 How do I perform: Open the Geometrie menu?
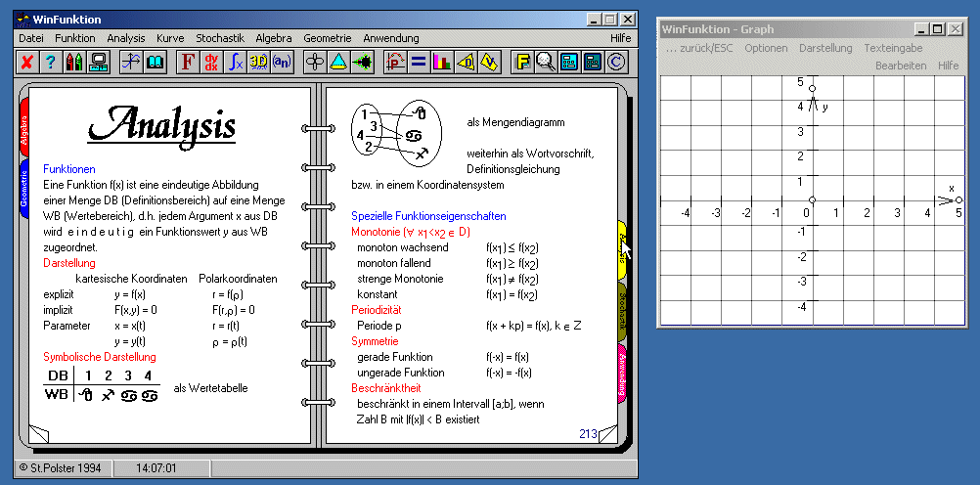tap(328, 38)
